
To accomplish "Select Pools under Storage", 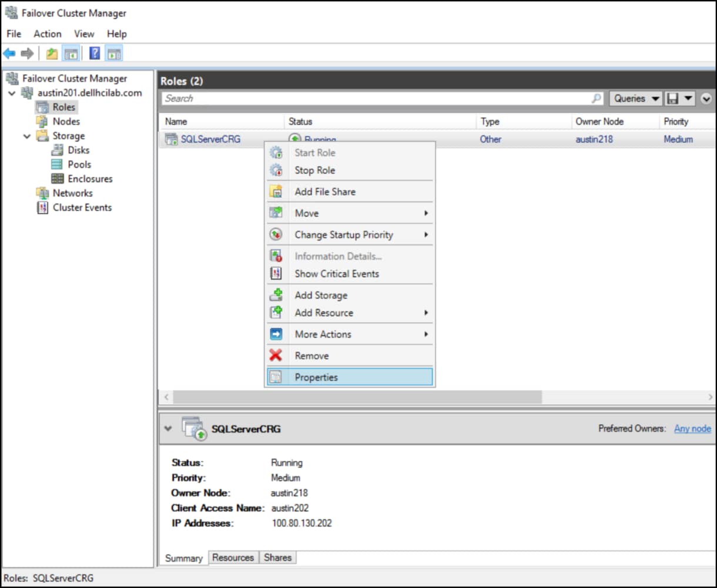I will tap(79, 164).
